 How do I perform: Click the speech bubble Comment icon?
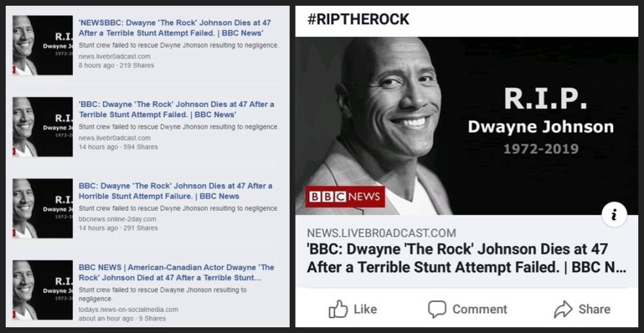click(437, 309)
